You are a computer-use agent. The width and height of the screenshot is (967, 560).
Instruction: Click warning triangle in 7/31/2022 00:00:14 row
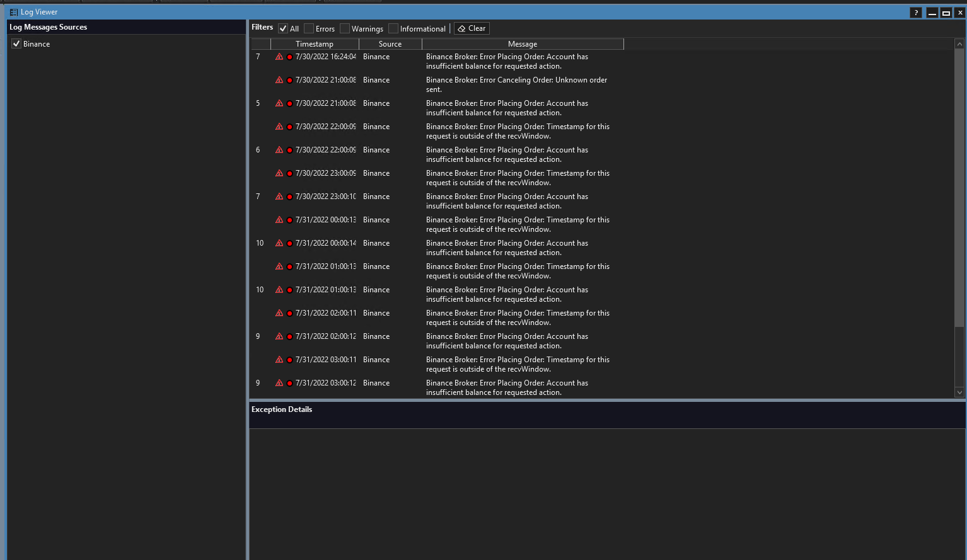pyautogui.click(x=279, y=243)
